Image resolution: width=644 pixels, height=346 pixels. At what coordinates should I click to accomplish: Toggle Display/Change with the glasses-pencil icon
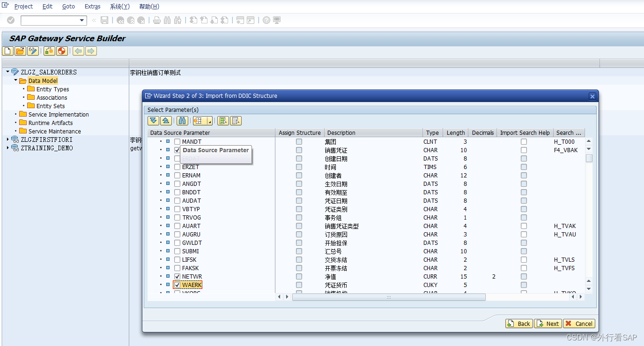click(32, 51)
